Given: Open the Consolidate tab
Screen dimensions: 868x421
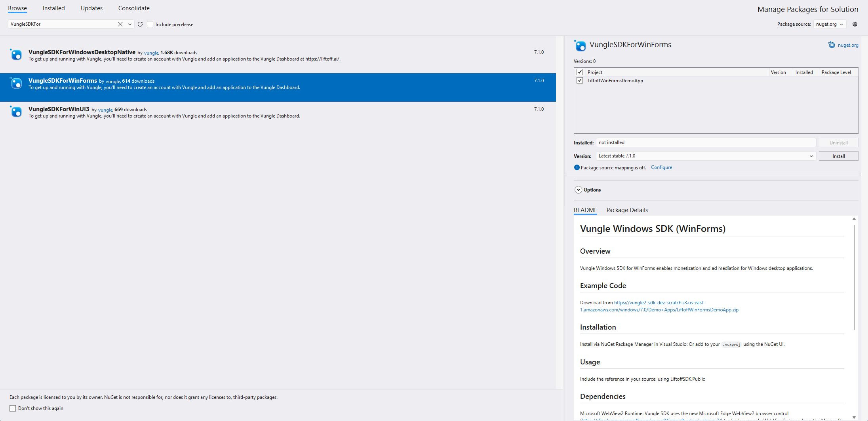Looking at the screenshot, I should pyautogui.click(x=134, y=8).
